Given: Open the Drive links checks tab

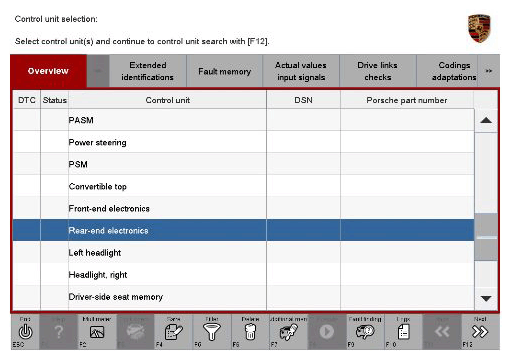Looking at the screenshot, I should (378, 71).
